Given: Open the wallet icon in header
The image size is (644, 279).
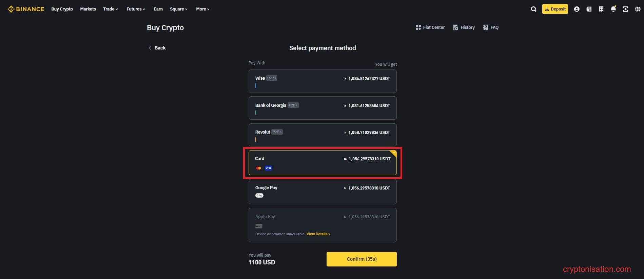Looking at the screenshot, I should [589, 9].
